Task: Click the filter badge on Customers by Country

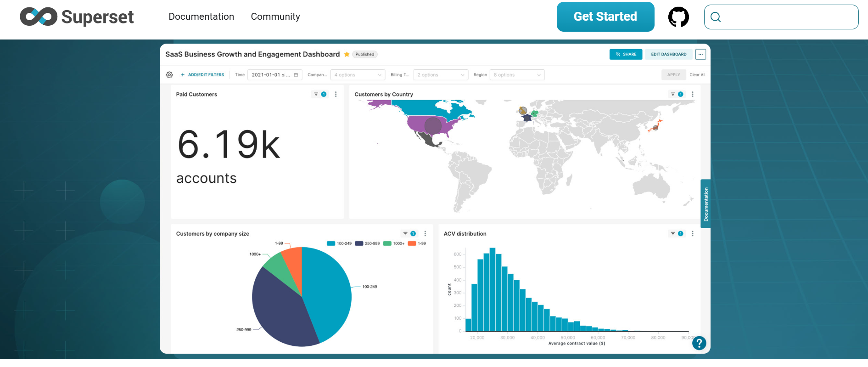Action: point(677,94)
